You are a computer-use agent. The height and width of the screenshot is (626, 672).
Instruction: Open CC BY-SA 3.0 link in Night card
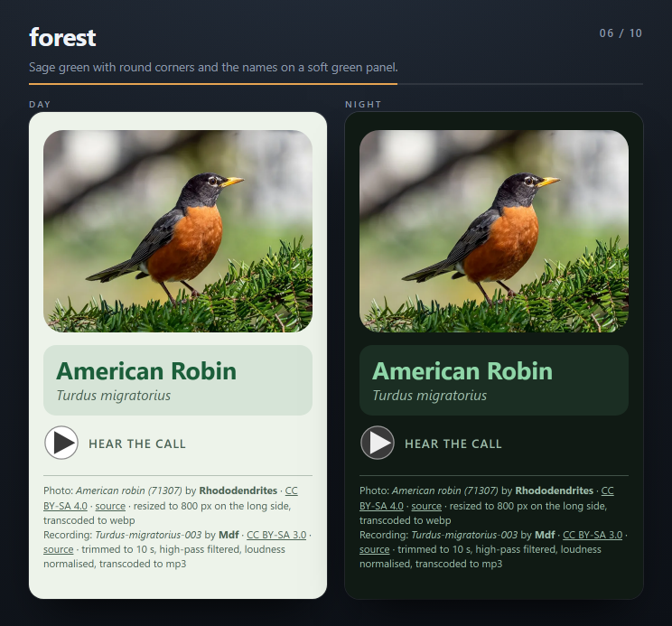point(593,535)
